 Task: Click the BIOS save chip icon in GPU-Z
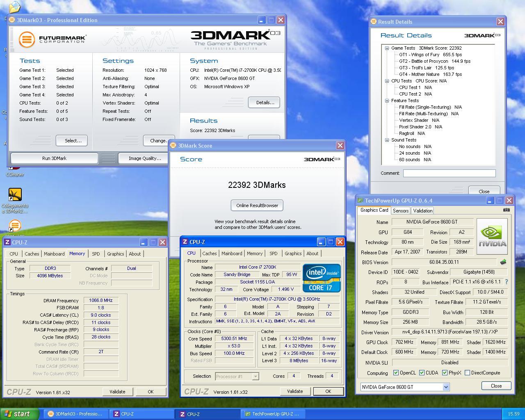pos(503,262)
